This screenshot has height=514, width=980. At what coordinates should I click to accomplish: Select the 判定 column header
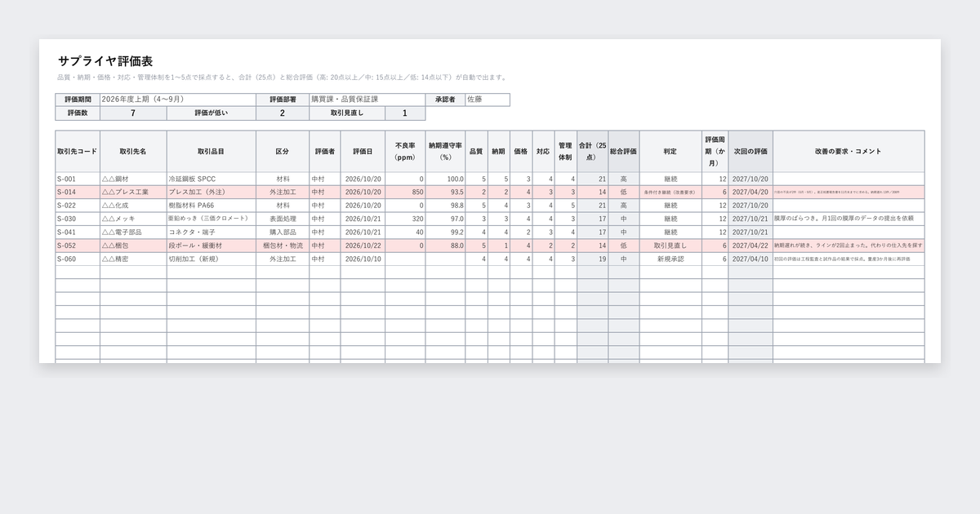pos(670,152)
